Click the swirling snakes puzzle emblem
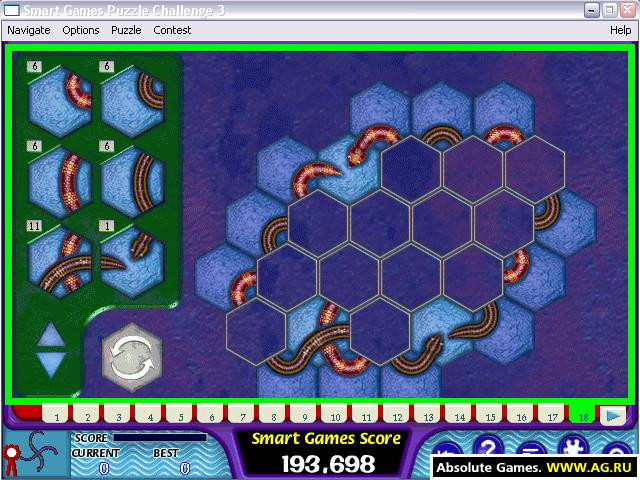Image resolution: width=640 pixels, height=480 pixels. pyautogui.click(x=41, y=451)
